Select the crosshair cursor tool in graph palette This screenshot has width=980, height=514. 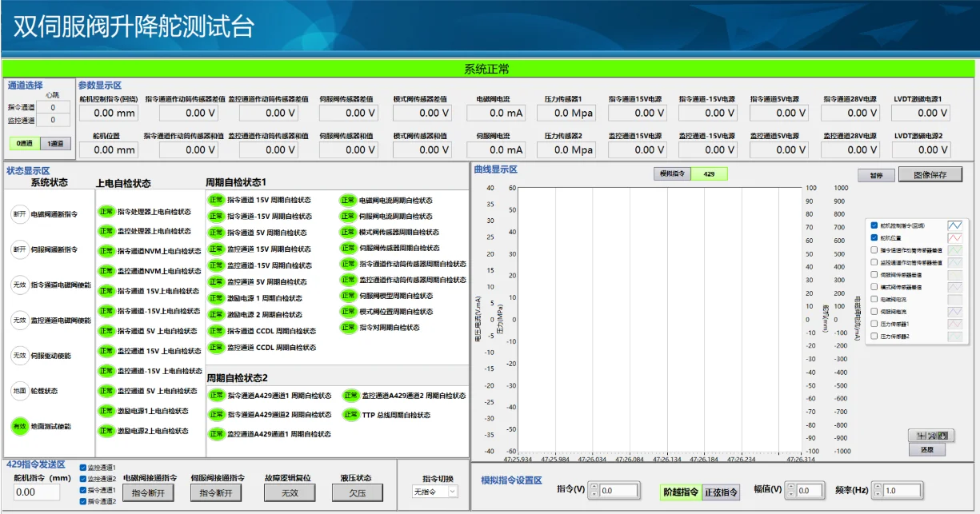920,436
